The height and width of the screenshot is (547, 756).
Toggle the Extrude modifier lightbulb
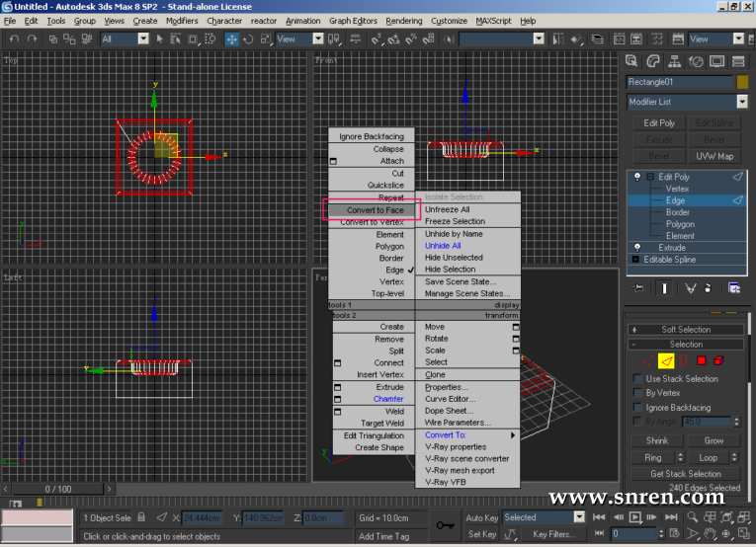pos(636,247)
